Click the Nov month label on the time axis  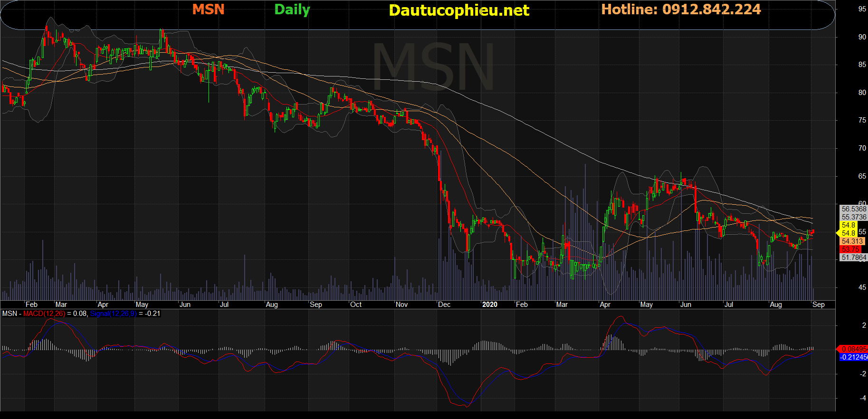[401, 305]
